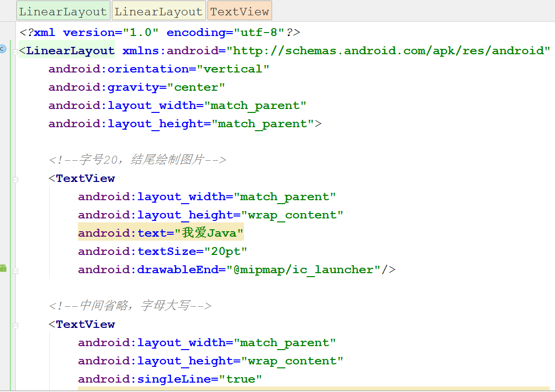The image size is (555, 392).
Task: Click the second <TextView tag
Action: coord(82,324)
